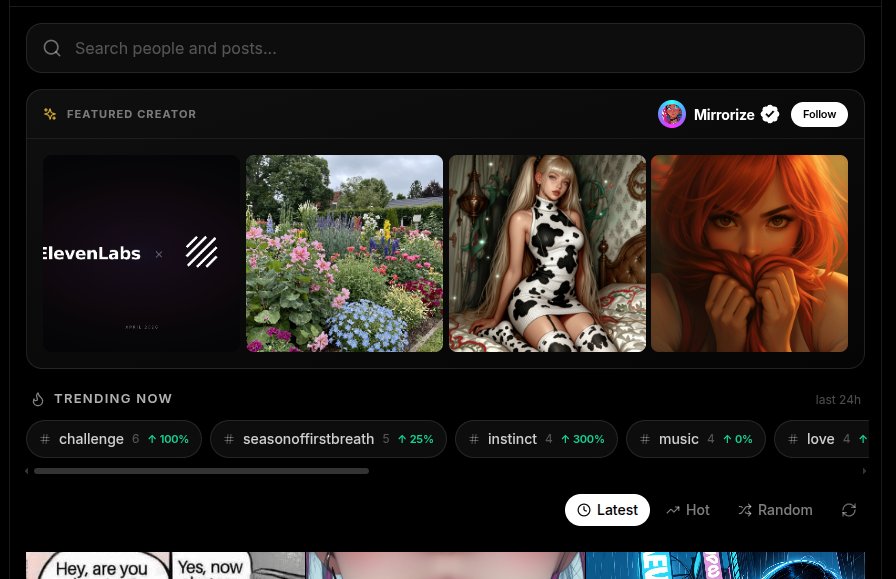
Task: Open Mirrorize's profile avatar
Action: click(x=671, y=114)
